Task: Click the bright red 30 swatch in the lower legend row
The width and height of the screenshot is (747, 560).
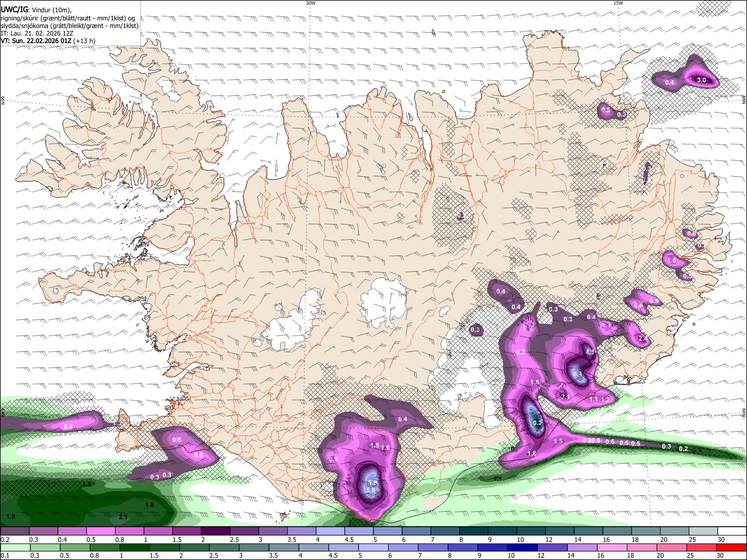Action: click(732, 547)
